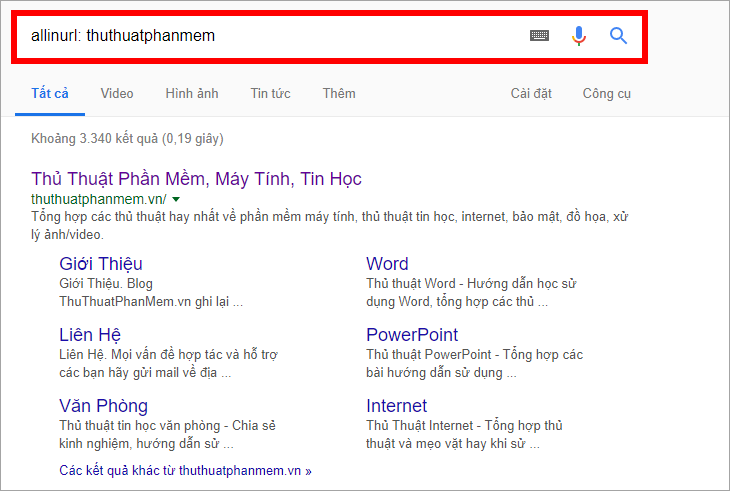Open the Internet sitelink
This screenshot has height=491, width=730.
point(396,406)
